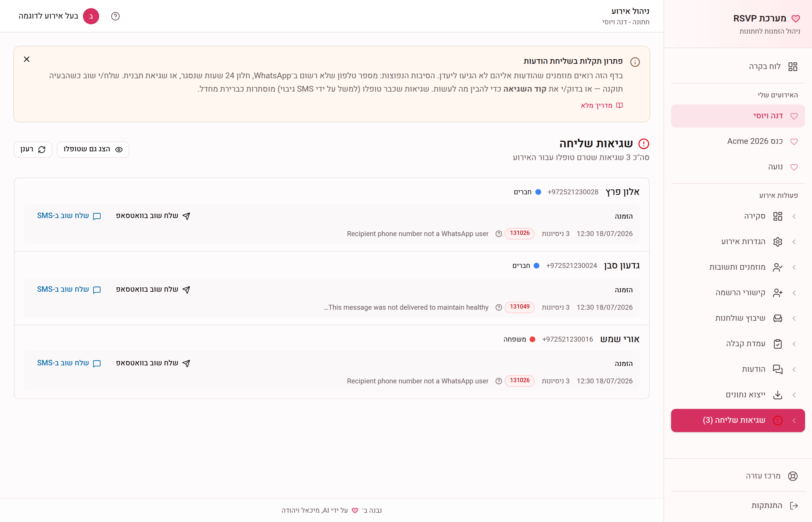The height and width of the screenshot is (522, 812).
Task: Click the עמדת קבלה clipboard icon
Action: pos(777,344)
